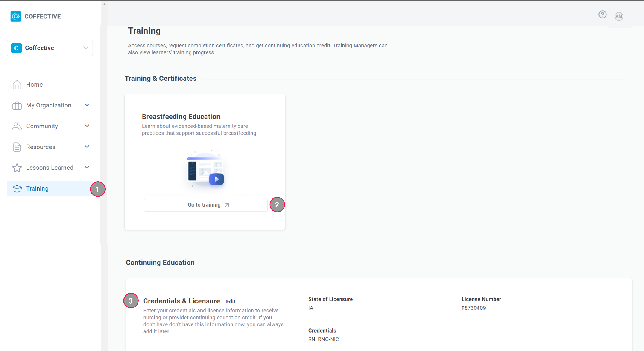
Task: Click the Coffective logo icon
Action: [15, 17]
